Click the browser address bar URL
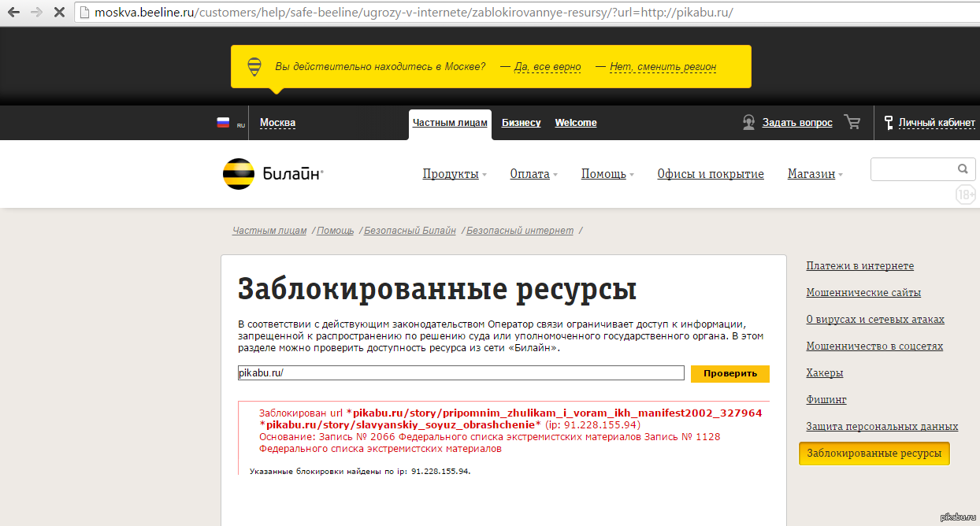 pyautogui.click(x=414, y=13)
